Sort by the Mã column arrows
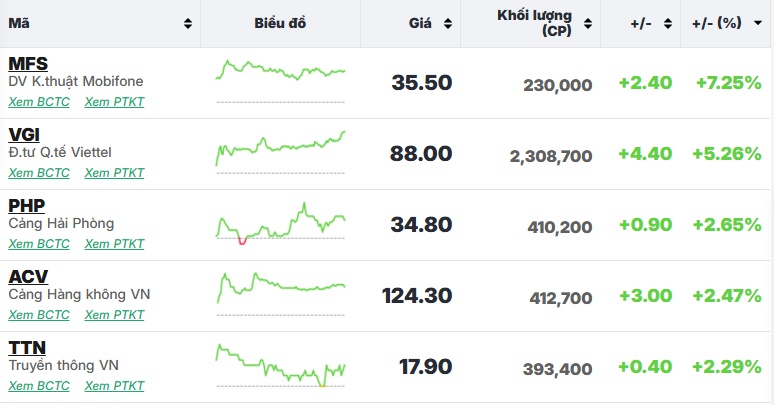This screenshot has height=405, width=774. [188, 23]
